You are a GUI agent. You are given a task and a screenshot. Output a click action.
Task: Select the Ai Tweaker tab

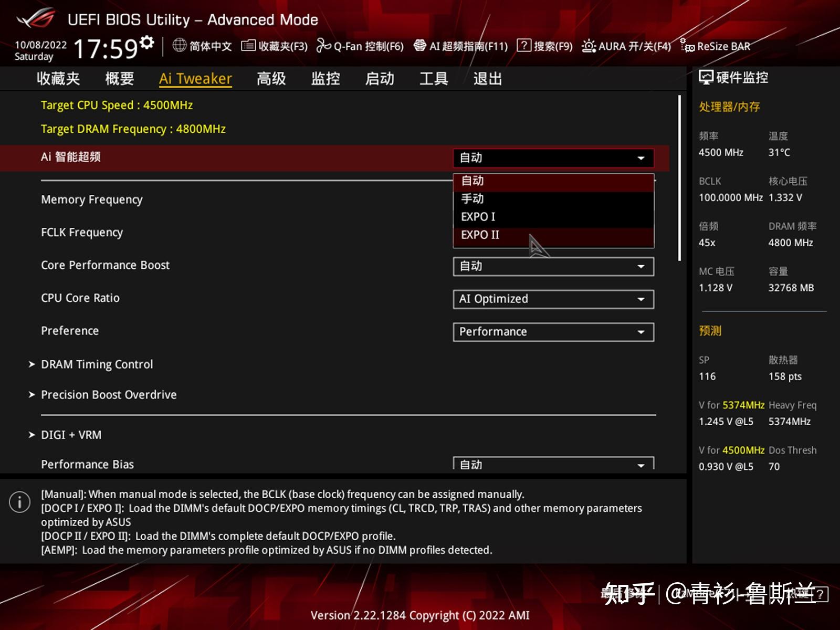[195, 79]
